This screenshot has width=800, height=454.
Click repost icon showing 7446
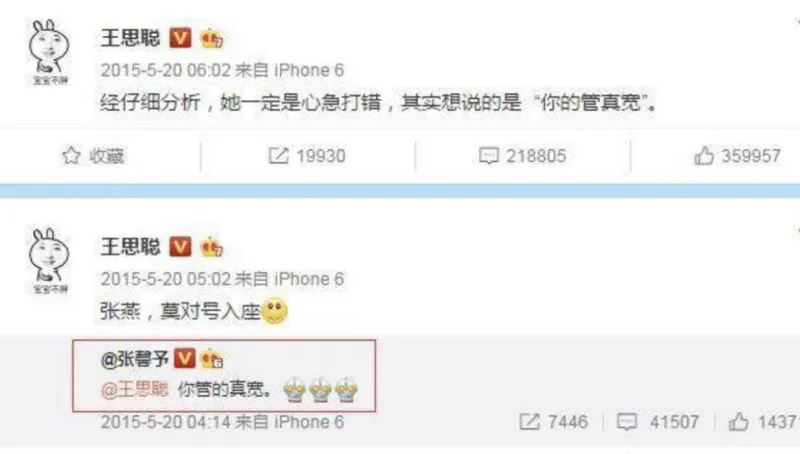[529, 422]
